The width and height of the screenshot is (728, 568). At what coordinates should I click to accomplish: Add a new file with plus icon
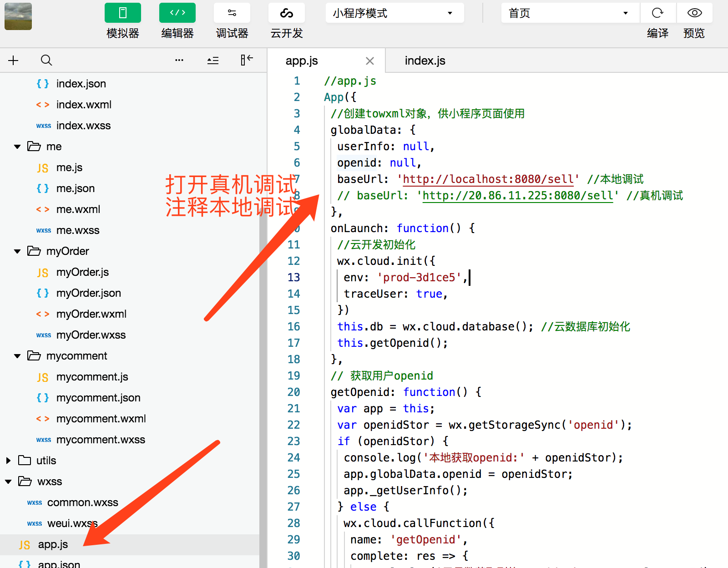pos(14,60)
